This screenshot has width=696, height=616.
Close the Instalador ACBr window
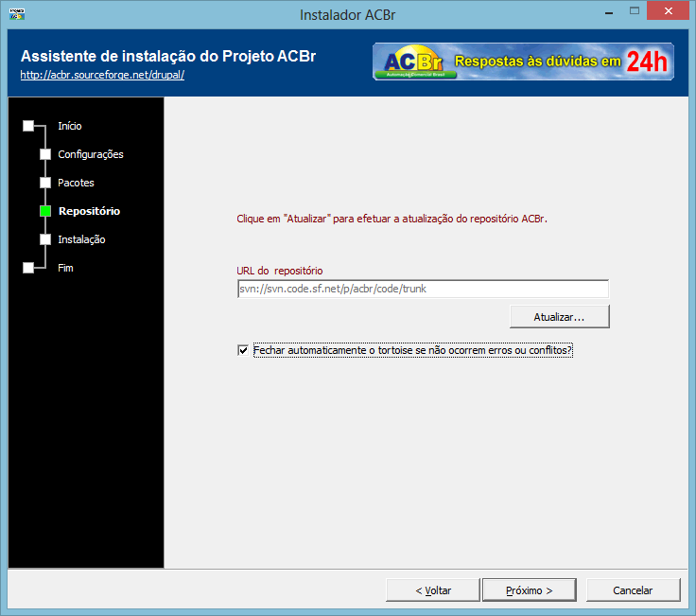coord(668,10)
